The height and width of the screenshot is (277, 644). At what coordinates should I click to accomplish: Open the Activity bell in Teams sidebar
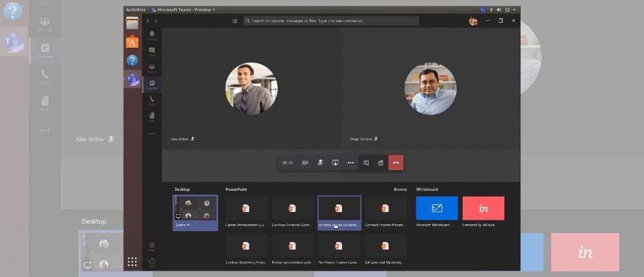click(x=152, y=35)
